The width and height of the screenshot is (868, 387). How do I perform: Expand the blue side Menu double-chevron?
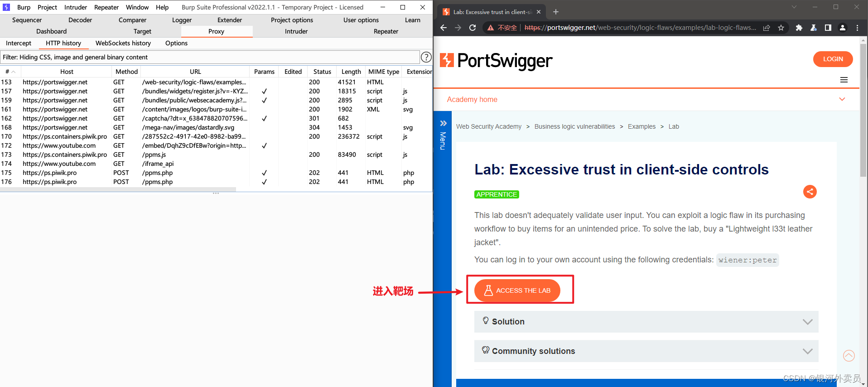pos(443,123)
